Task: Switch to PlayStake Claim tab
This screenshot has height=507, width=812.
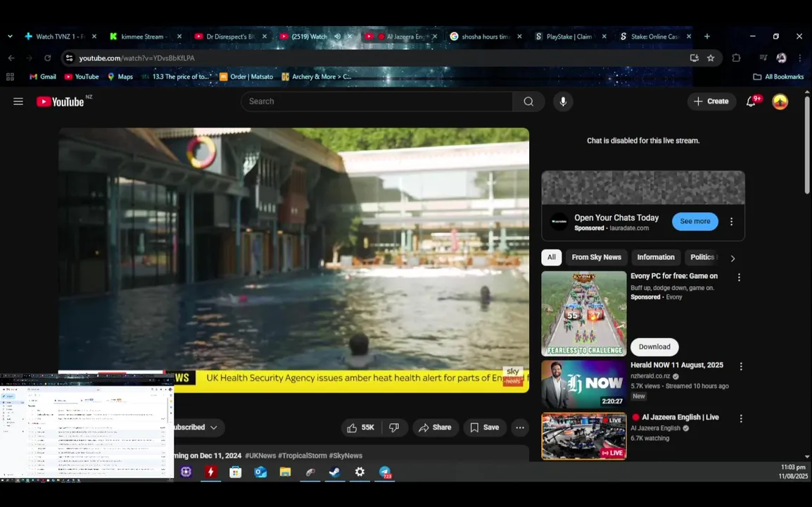Action: 571,37
